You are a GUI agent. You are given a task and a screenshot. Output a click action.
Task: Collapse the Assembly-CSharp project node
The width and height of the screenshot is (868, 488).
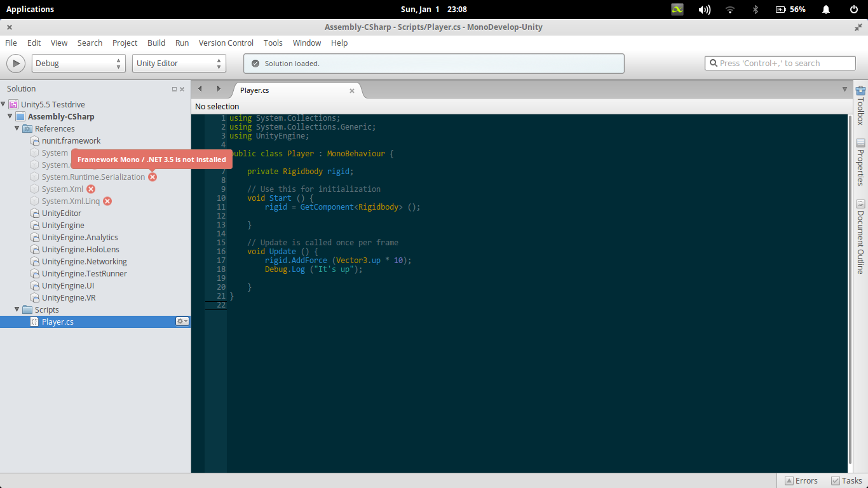(x=10, y=116)
